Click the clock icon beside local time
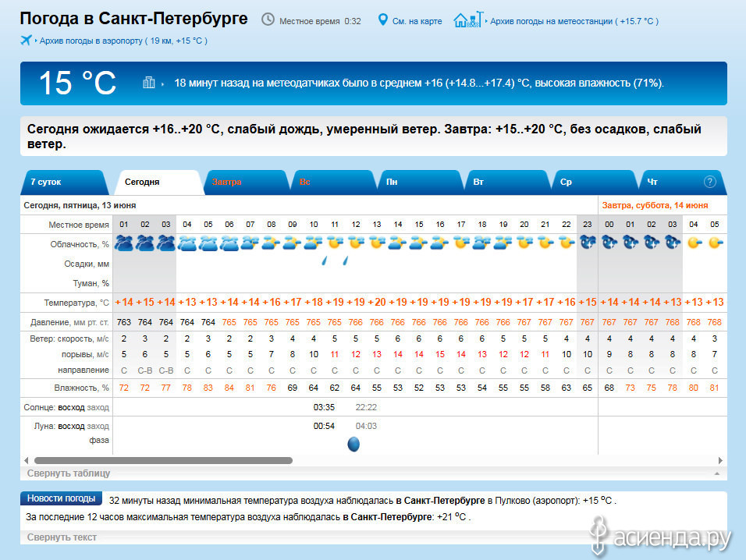 pos(268,19)
